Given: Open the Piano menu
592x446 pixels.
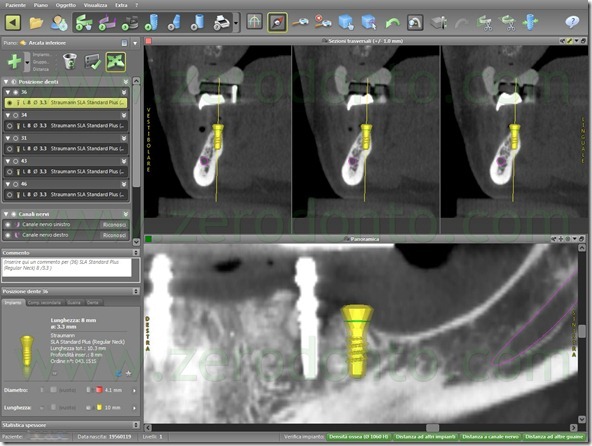Looking at the screenshot, I should pos(41,5).
